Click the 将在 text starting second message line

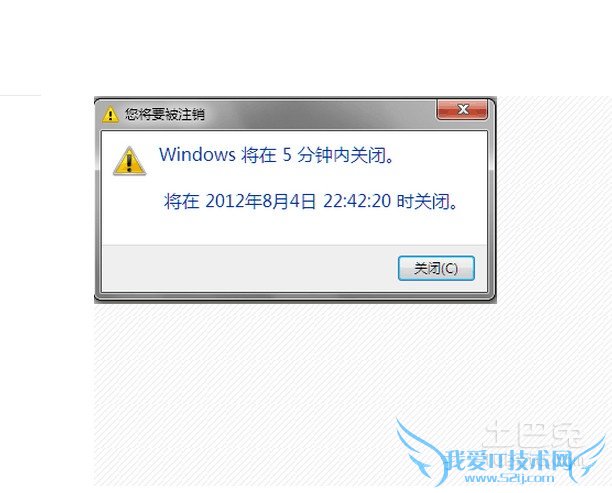(181, 201)
